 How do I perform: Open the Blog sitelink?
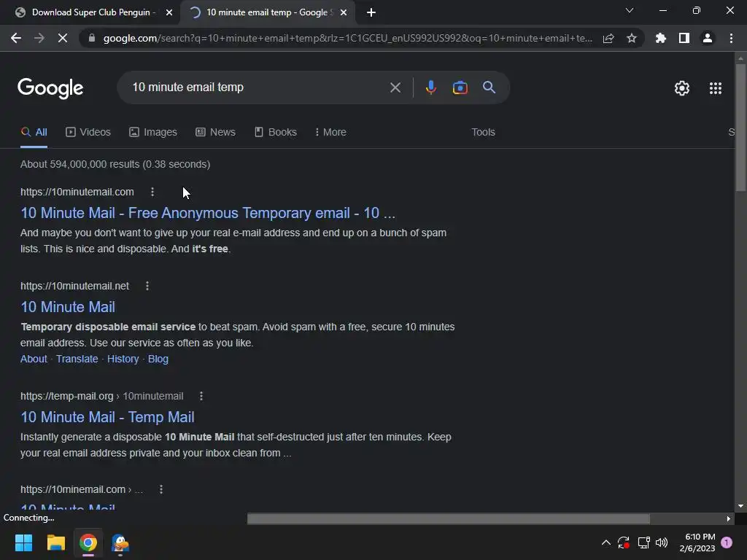pos(158,359)
